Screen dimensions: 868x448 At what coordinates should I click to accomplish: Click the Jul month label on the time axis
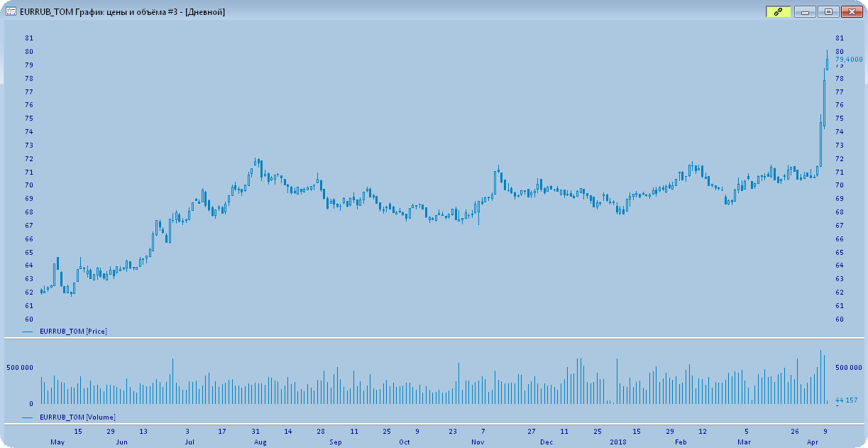(189, 442)
